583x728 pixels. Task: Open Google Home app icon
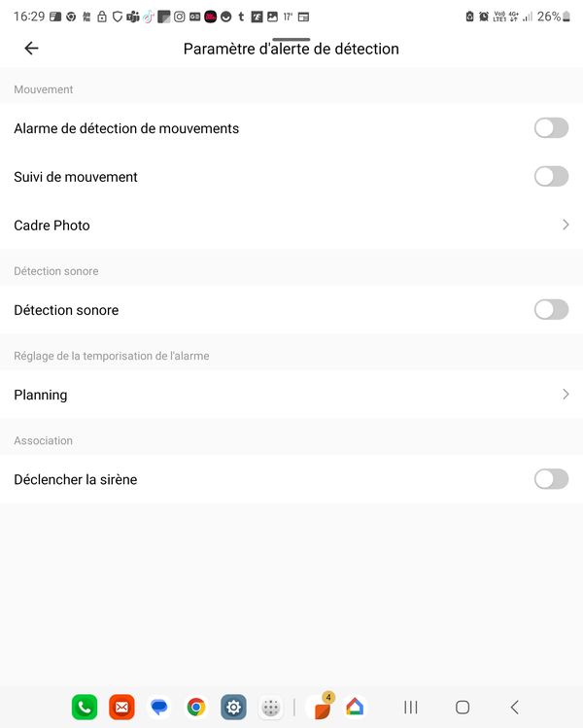[355, 708]
